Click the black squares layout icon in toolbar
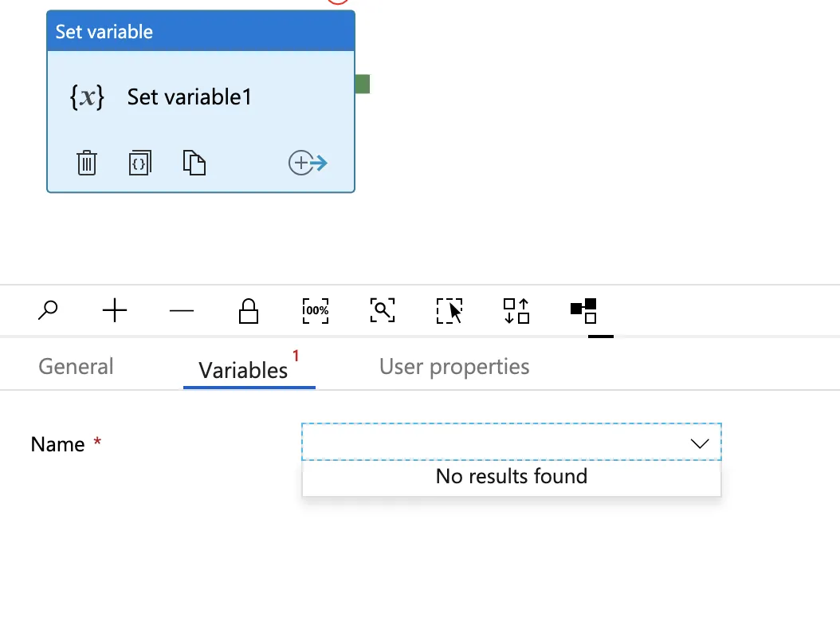Image resolution: width=840 pixels, height=630 pixels. [x=584, y=310]
